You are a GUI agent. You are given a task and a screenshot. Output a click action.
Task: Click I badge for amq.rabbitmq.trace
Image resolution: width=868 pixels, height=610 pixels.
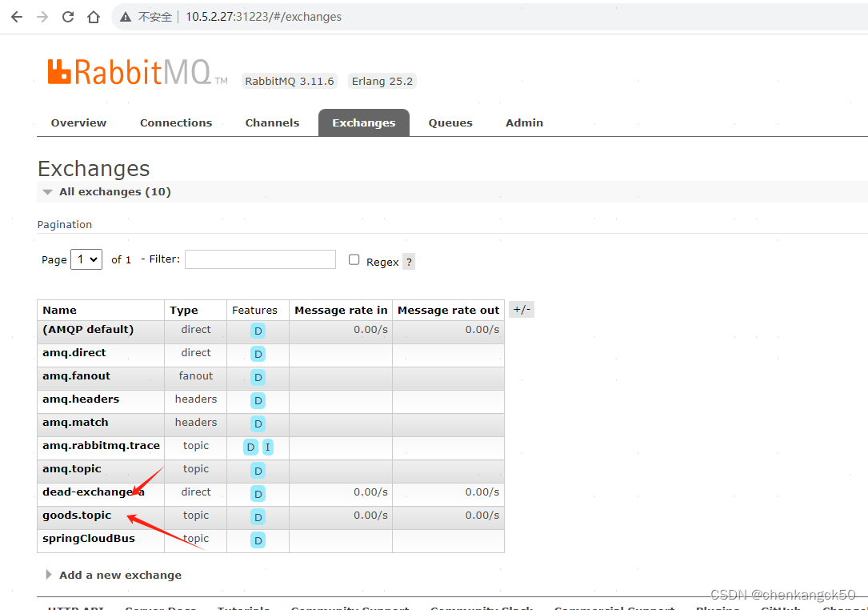(267, 447)
